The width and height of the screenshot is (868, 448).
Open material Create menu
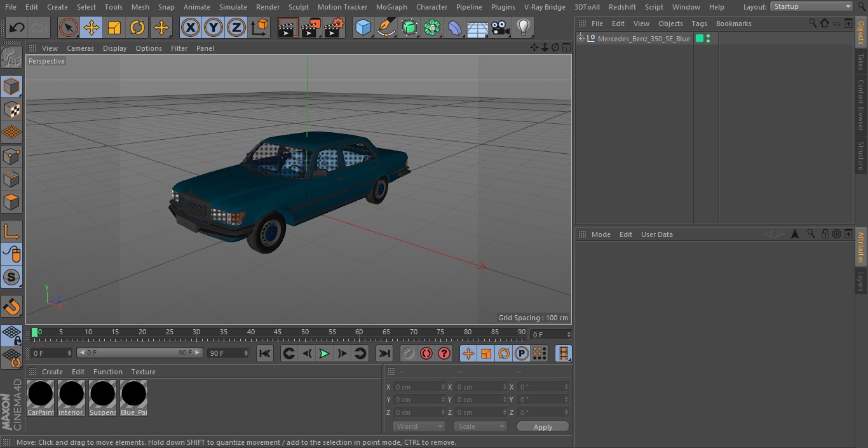(53, 372)
